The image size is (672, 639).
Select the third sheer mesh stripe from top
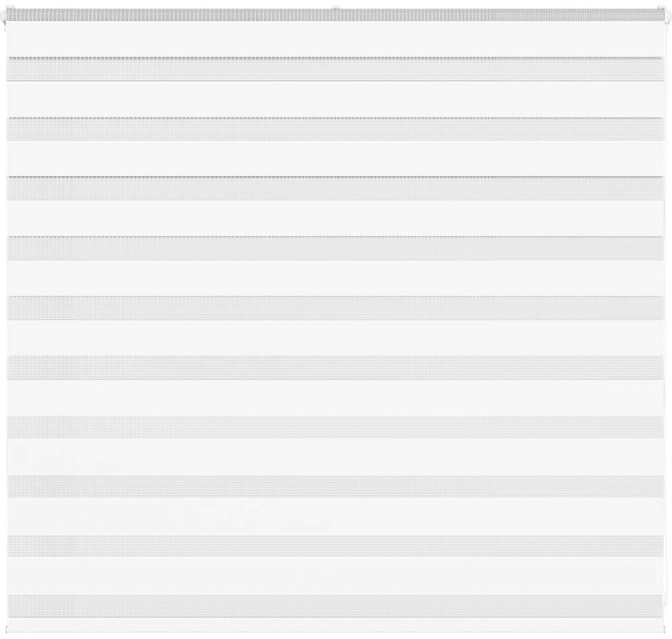(335, 188)
